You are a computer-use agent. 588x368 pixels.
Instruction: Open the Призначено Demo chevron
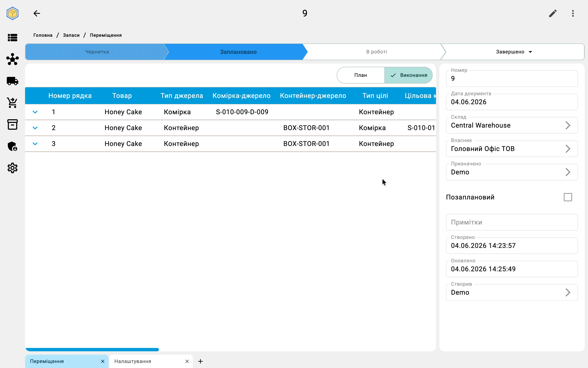(568, 172)
